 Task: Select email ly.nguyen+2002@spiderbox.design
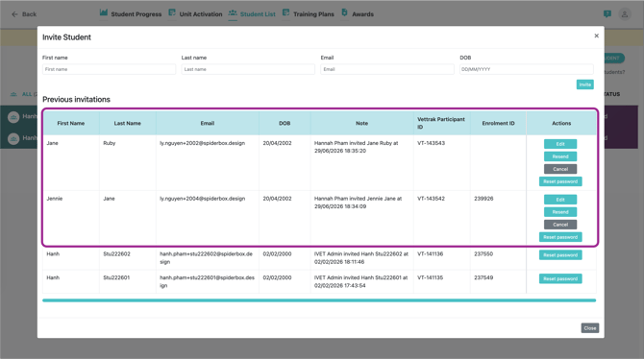pos(203,143)
